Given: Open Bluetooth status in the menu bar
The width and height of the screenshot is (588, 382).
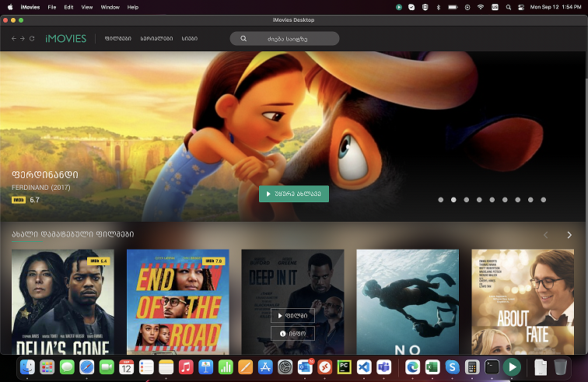Looking at the screenshot, I should pos(439,7).
